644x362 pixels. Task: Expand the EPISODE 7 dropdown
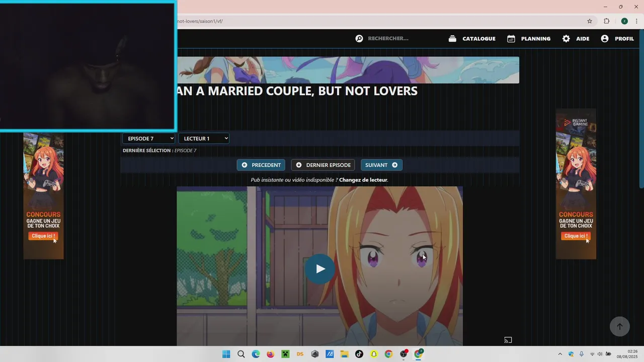click(x=149, y=138)
